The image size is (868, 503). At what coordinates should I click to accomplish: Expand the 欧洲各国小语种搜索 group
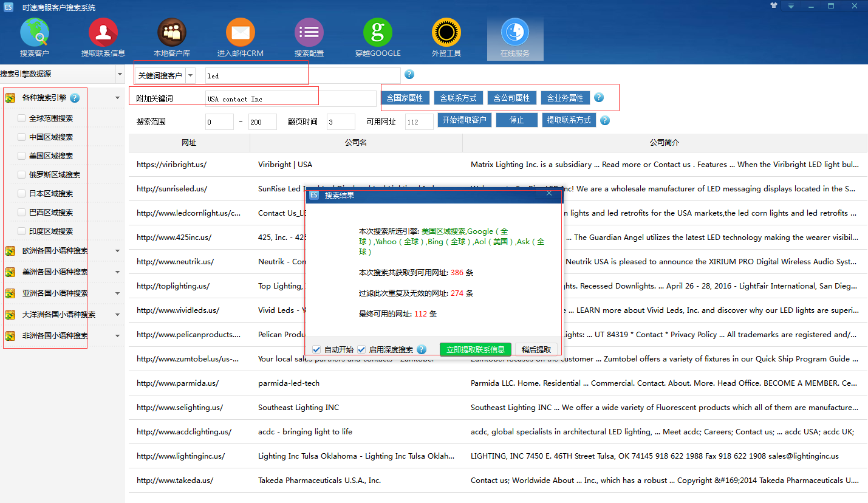click(117, 251)
